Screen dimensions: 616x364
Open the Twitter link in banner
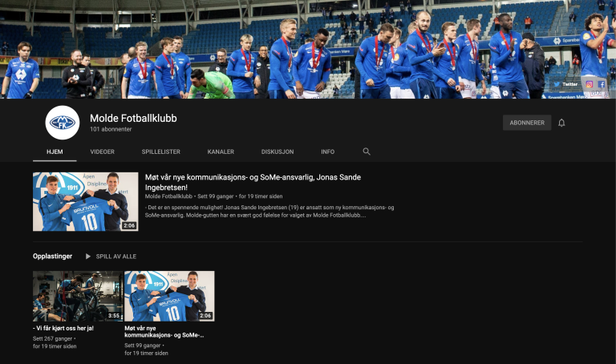point(565,84)
